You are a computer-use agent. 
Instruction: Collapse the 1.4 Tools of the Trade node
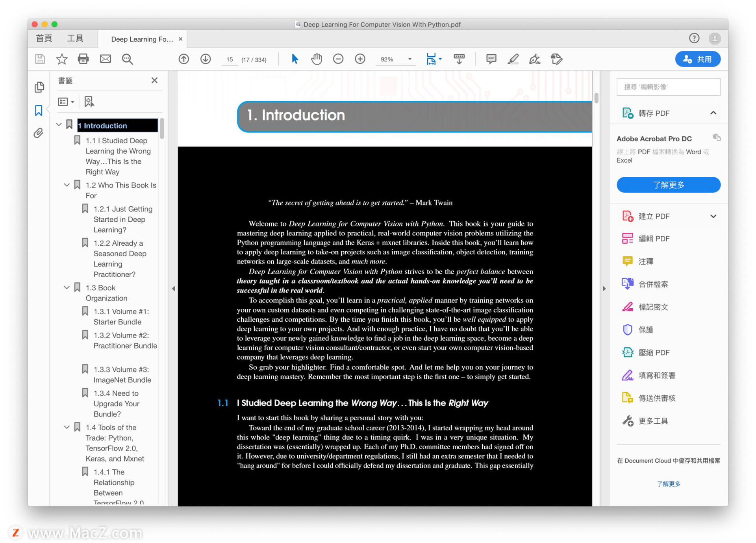tap(67, 427)
